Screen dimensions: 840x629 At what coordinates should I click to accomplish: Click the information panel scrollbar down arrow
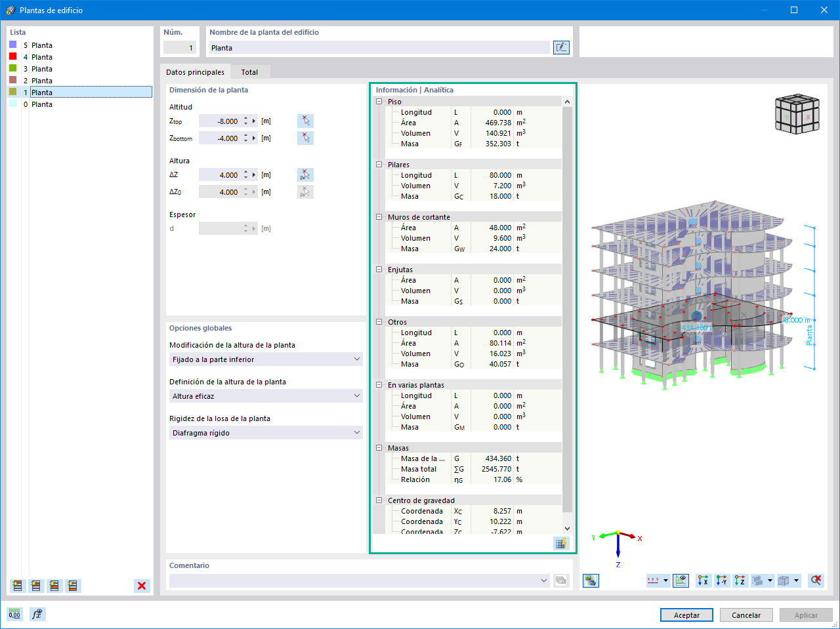(x=567, y=528)
